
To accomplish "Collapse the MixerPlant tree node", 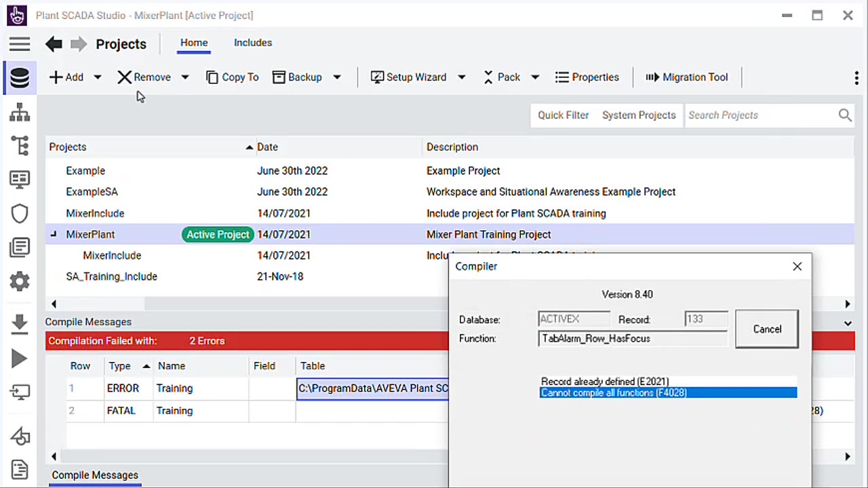I will pyautogui.click(x=54, y=235).
